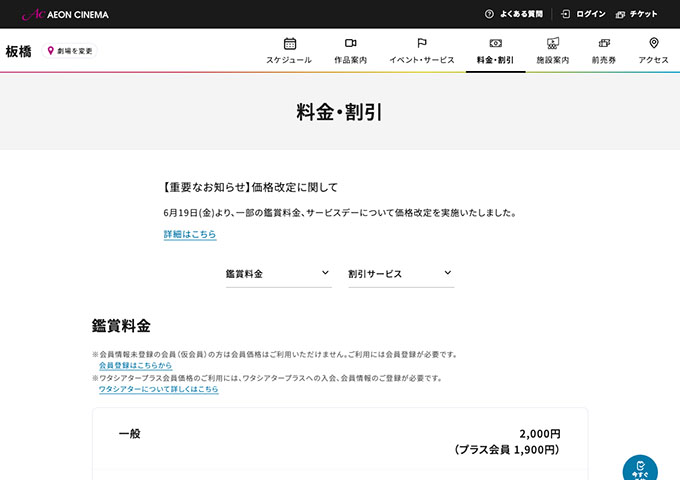This screenshot has width=680, height=480.
Task: Open the イベント・サービス tab label
Action: [x=422, y=60]
